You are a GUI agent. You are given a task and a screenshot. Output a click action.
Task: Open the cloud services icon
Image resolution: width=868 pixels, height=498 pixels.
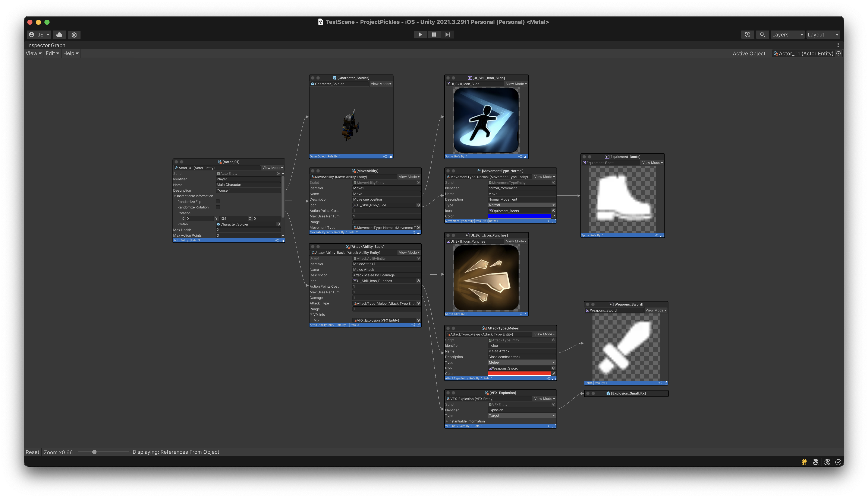tap(59, 35)
